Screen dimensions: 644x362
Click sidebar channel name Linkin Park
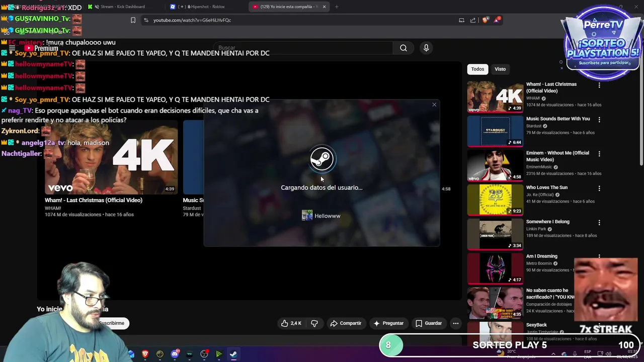point(536,229)
